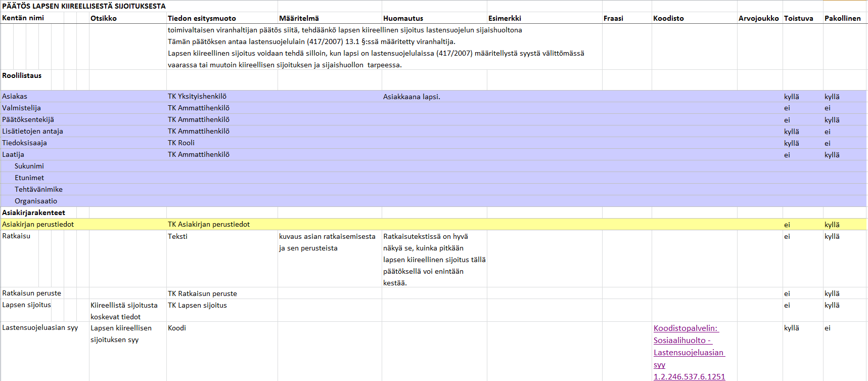The height and width of the screenshot is (381, 868).
Task: Select the 'TK Asiakirjan perustiedot' cell
Action: point(209,224)
